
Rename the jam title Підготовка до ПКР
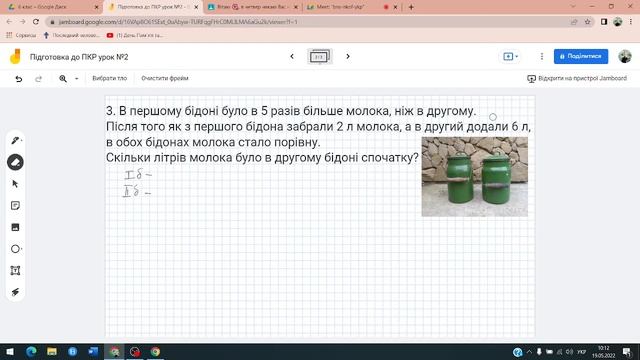click(x=79, y=57)
